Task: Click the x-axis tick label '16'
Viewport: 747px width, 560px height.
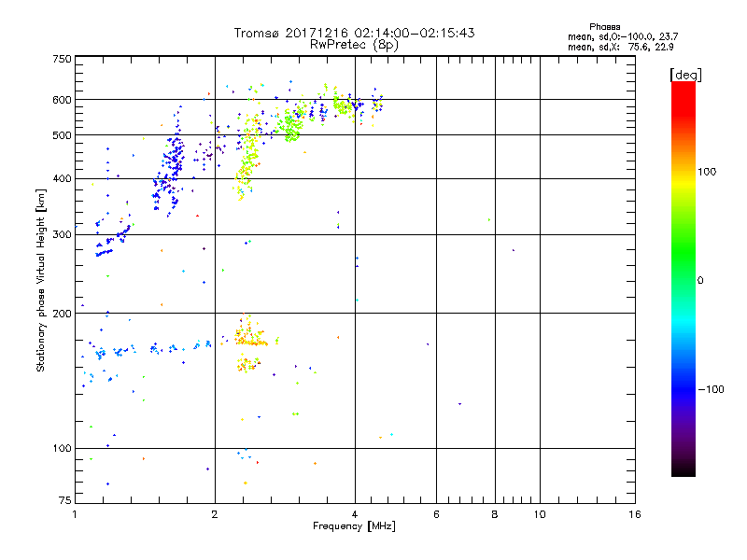Action: coord(635,514)
